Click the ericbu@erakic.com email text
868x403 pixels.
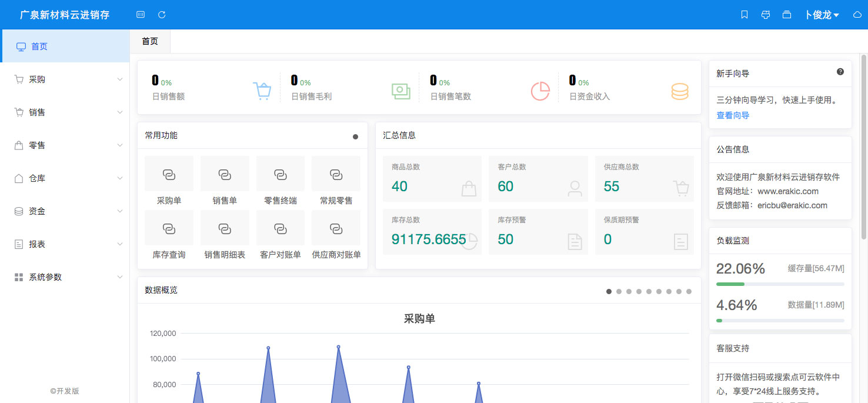tap(792, 205)
